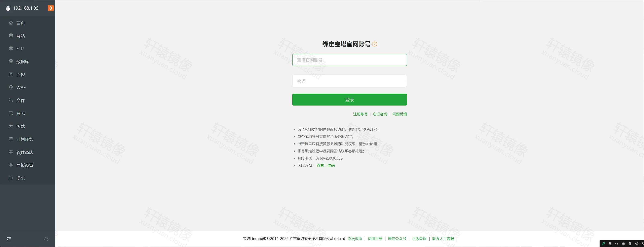Focus the 密码 password field
Screen dimensions: 644x247
pyautogui.click(x=349, y=81)
